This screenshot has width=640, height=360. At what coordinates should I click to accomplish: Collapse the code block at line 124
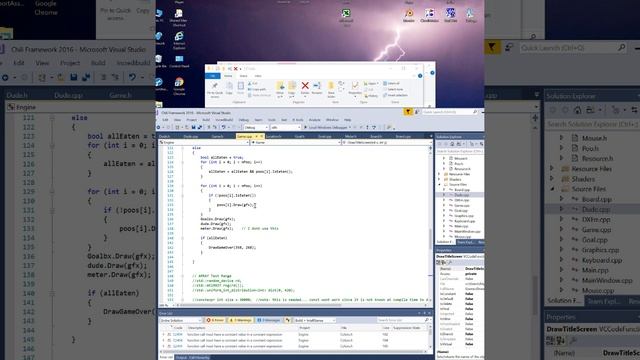(182, 162)
